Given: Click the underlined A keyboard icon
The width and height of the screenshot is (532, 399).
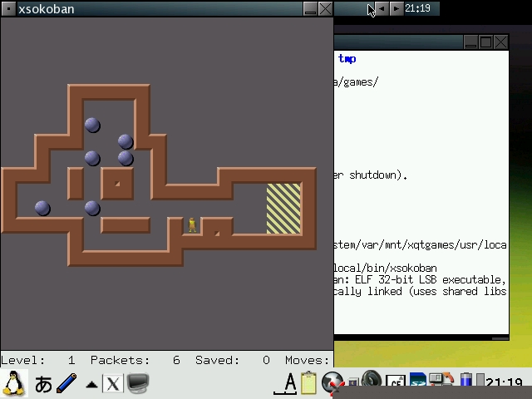Looking at the screenshot, I should tap(289, 383).
